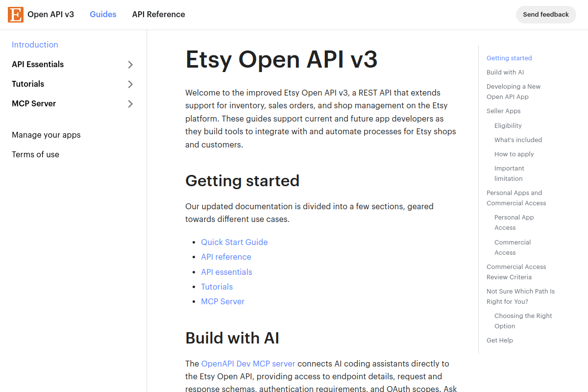Screen dimensions: 588x392
Task: Open the Terms of use link
Action: [x=35, y=154]
